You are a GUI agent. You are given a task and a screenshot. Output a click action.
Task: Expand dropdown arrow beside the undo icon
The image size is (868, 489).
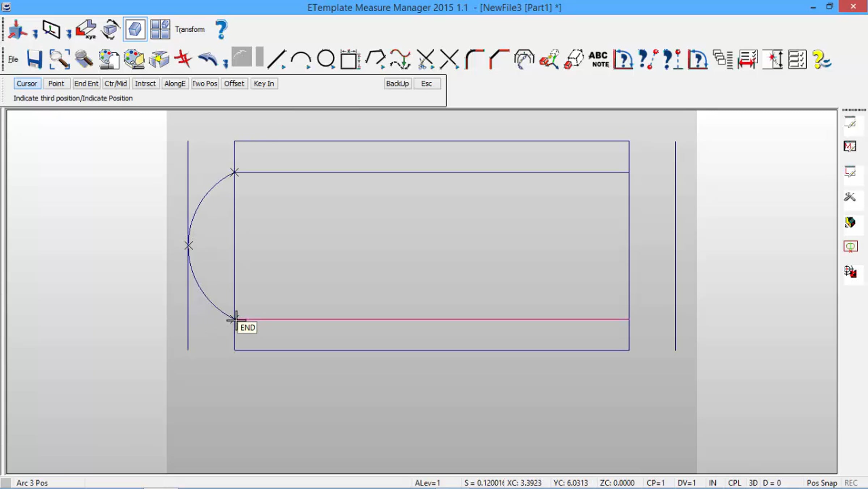tap(226, 64)
